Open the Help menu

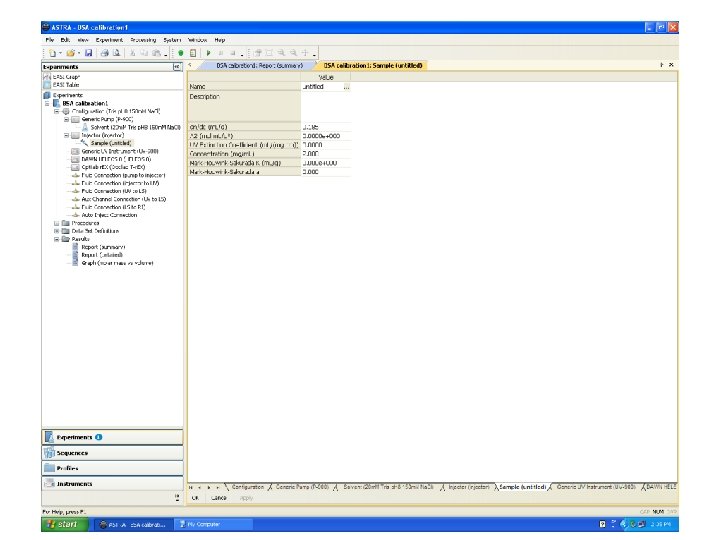(x=220, y=40)
